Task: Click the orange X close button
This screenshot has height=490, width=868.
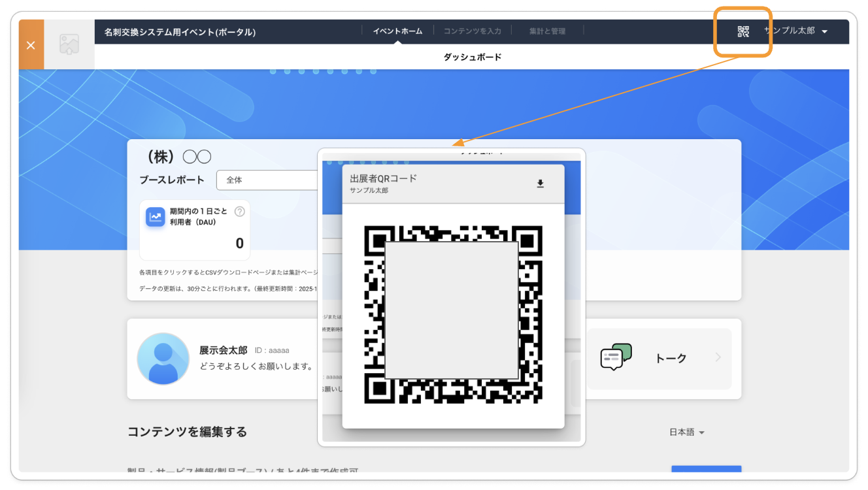Action: tap(31, 44)
